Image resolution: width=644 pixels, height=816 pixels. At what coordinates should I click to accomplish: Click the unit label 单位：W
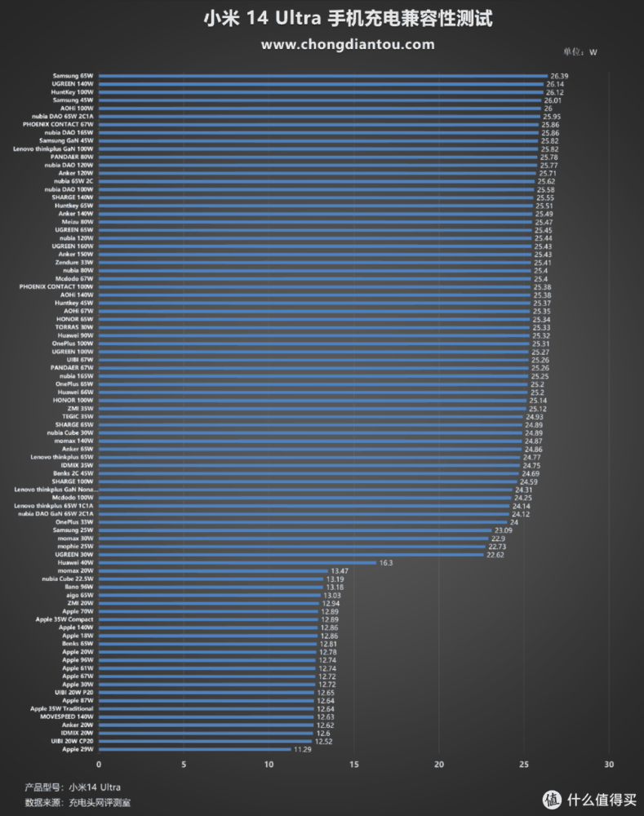[x=580, y=52]
